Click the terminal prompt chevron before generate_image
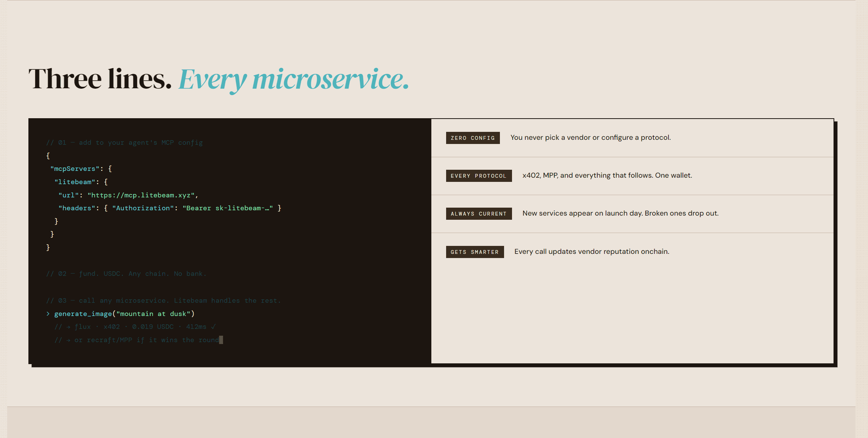The width and height of the screenshot is (868, 438). click(x=48, y=314)
